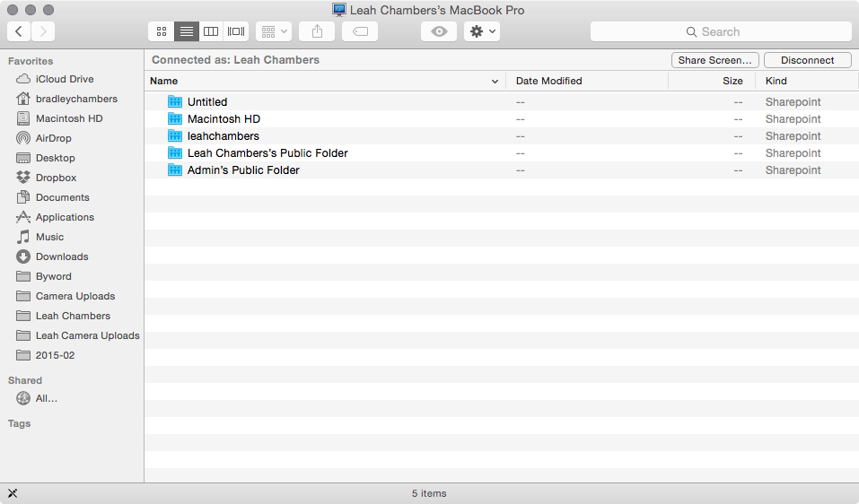Open Dropbox in sidebar
859x504 pixels.
click(x=56, y=178)
